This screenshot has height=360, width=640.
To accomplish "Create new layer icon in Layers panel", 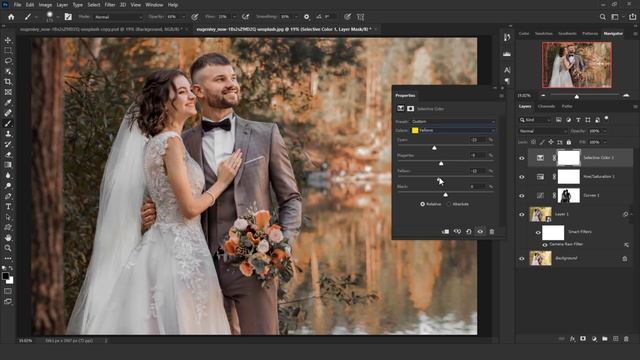I will [616, 339].
